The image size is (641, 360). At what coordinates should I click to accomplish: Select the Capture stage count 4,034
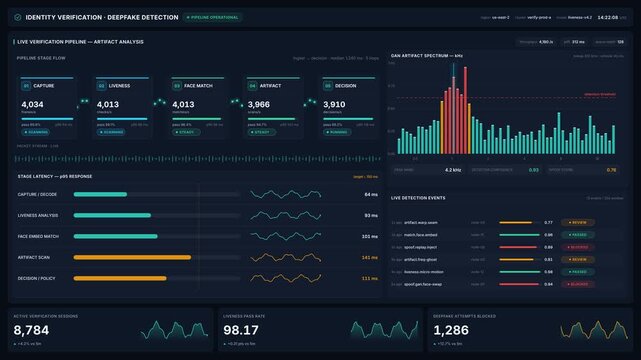point(32,105)
